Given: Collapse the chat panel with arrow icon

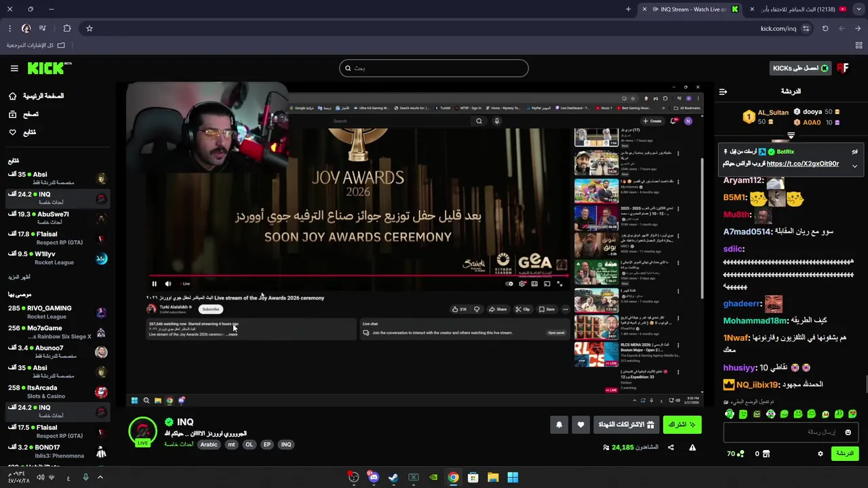Looking at the screenshot, I should 723,91.
